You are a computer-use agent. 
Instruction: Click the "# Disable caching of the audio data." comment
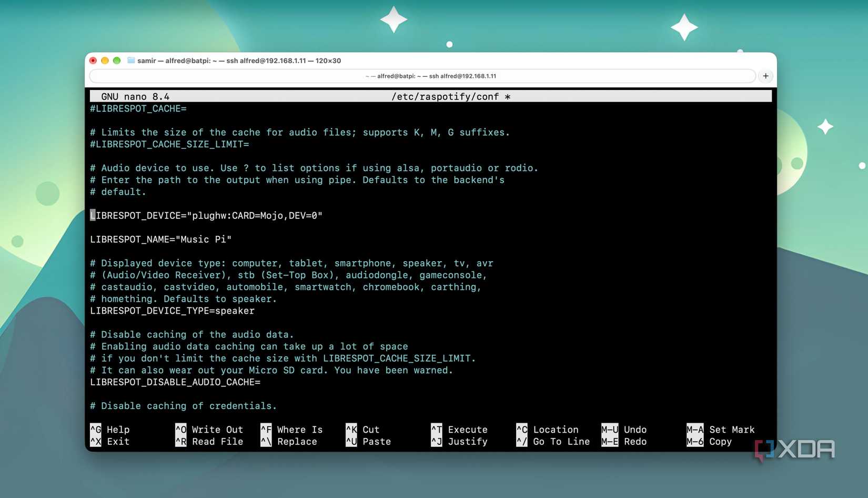click(192, 334)
